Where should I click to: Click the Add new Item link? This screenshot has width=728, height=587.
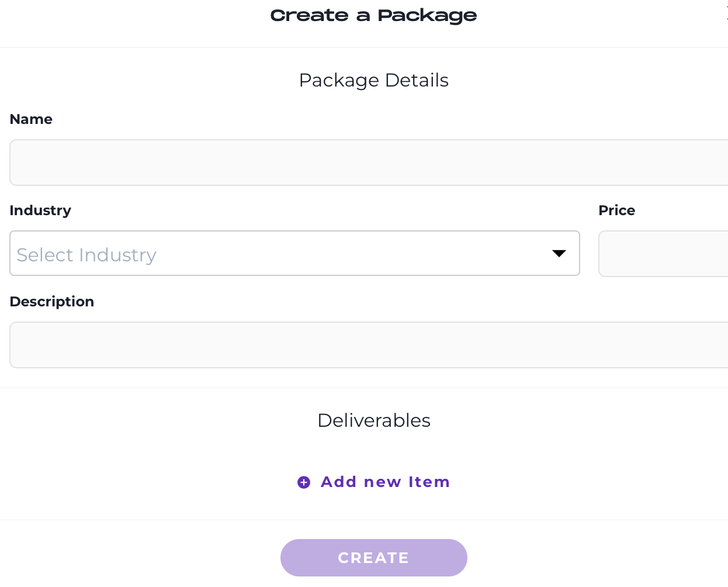coord(373,482)
